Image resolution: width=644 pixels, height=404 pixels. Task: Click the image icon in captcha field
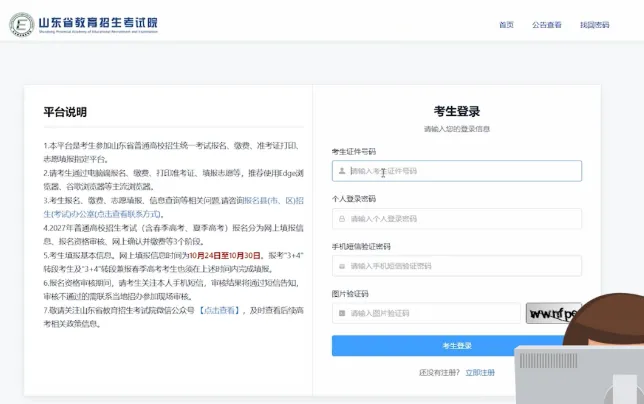pyautogui.click(x=342, y=313)
